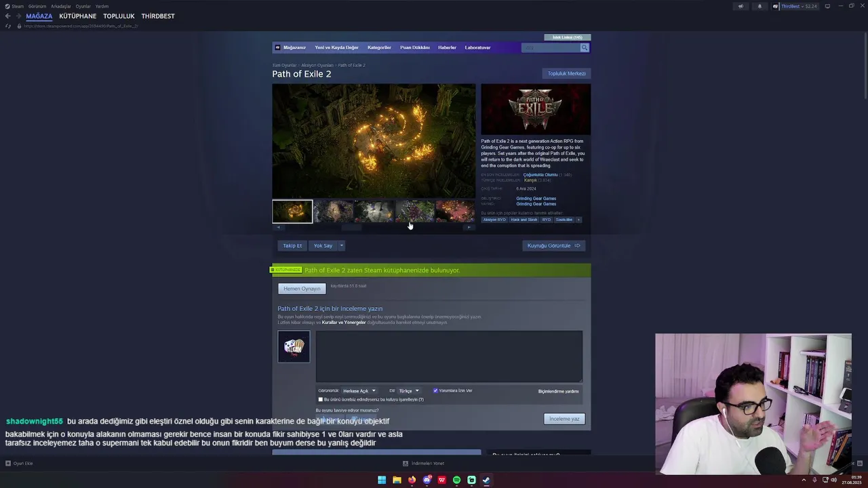Go back using the browser back arrow
The height and width of the screenshot is (488, 868).
point(8,16)
